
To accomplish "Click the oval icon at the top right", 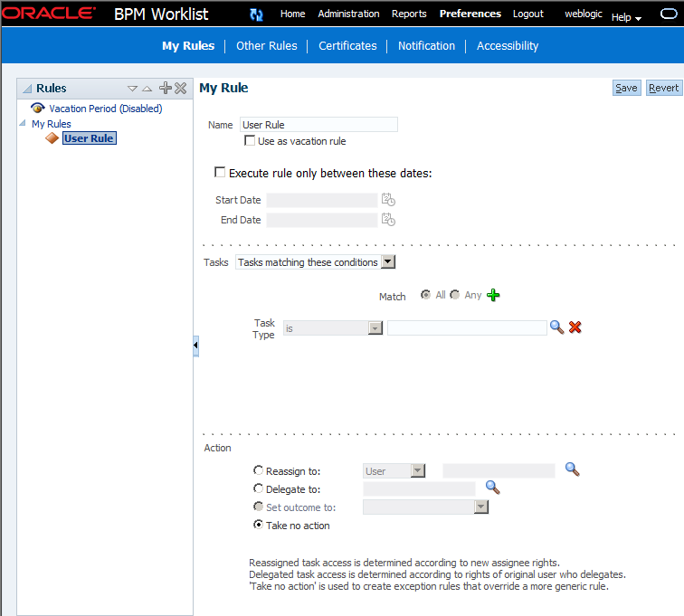I will 669,14.
